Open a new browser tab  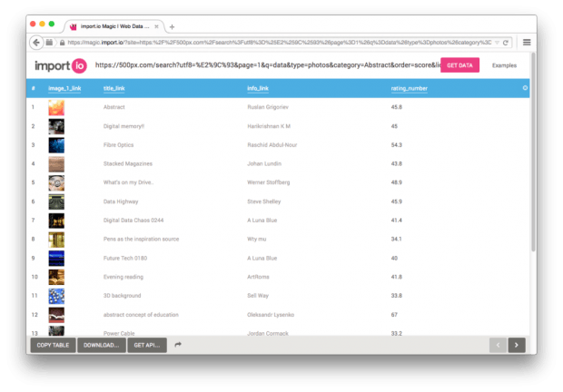coord(173,27)
